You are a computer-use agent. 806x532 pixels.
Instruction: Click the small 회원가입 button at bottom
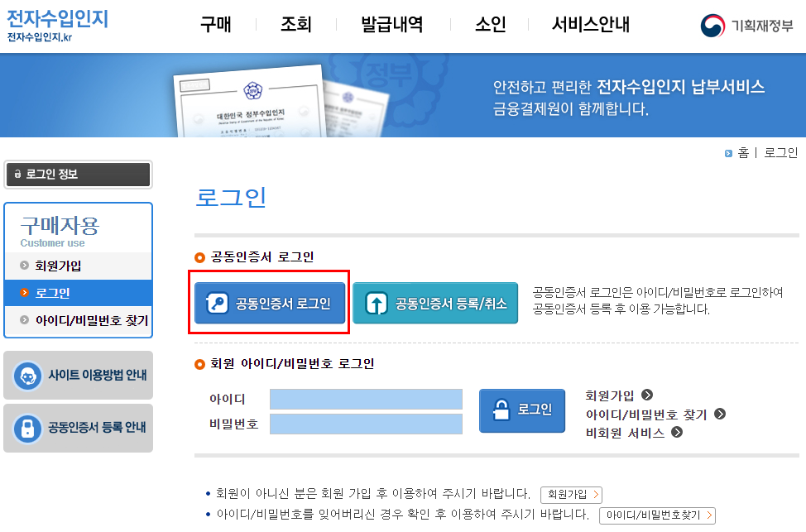[571, 495]
